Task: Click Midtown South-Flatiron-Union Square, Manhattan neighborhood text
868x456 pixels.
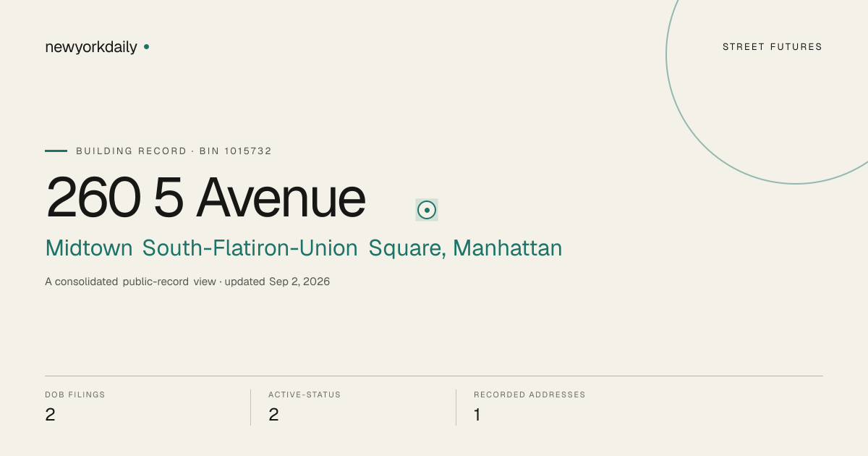Action: (304, 248)
